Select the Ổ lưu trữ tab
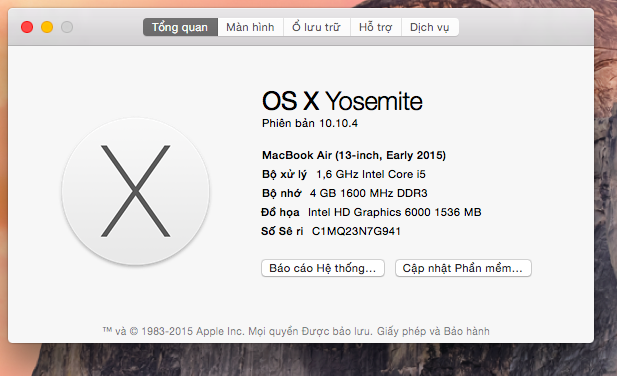Viewport: 617px width, 376px height. pos(316,27)
